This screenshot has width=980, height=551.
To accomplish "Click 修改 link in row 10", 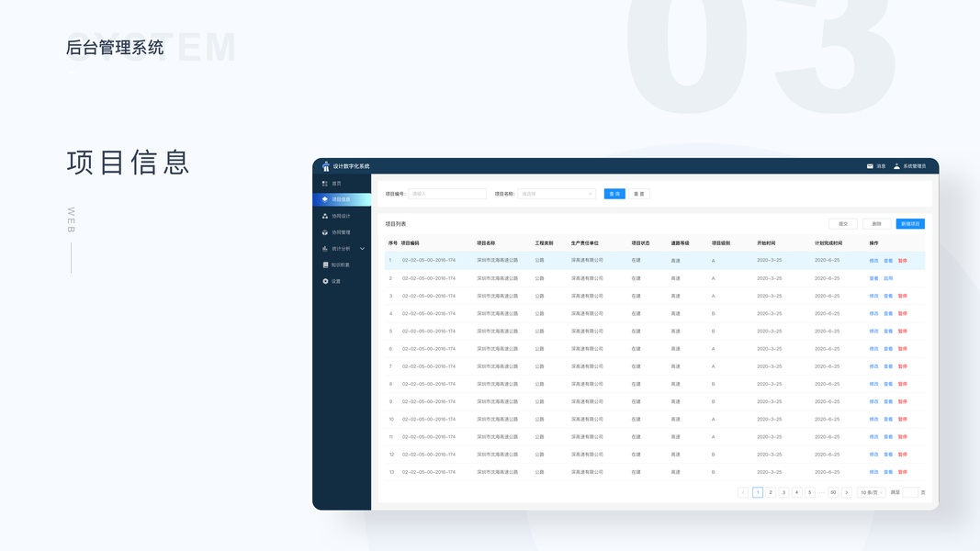I will coord(873,419).
